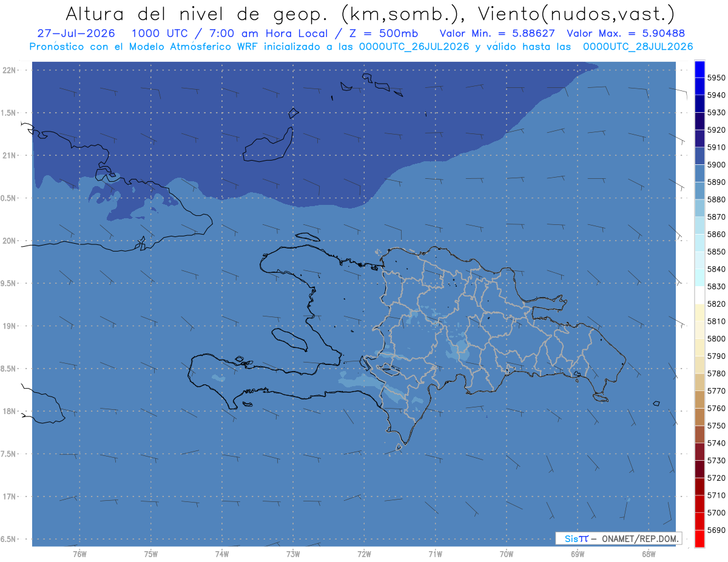The width and height of the screenshot is (728, 562).
Task: Select the valid time '0000UTC_28JUL2026'
Action: (638, 47)
